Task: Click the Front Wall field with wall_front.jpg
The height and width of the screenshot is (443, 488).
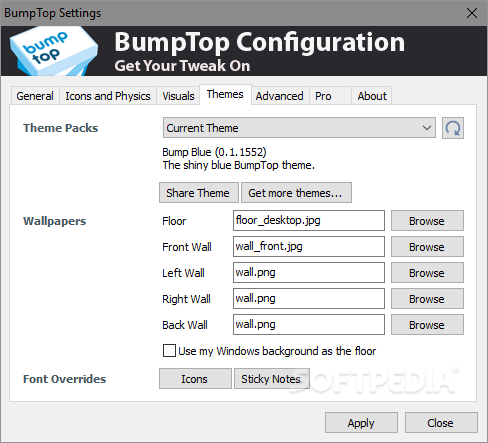Action: click(x=309, y=246)
